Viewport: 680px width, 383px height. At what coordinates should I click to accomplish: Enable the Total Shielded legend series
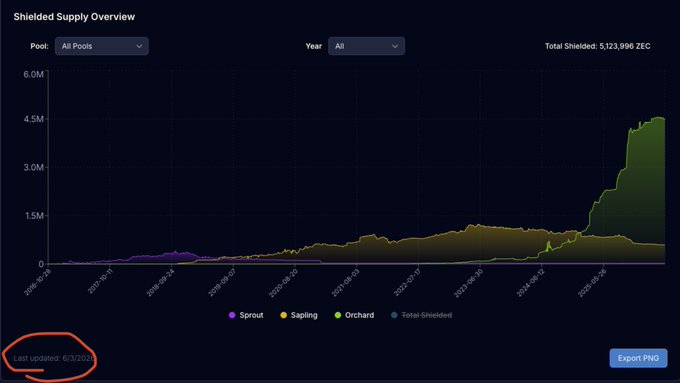pos(422,315)
